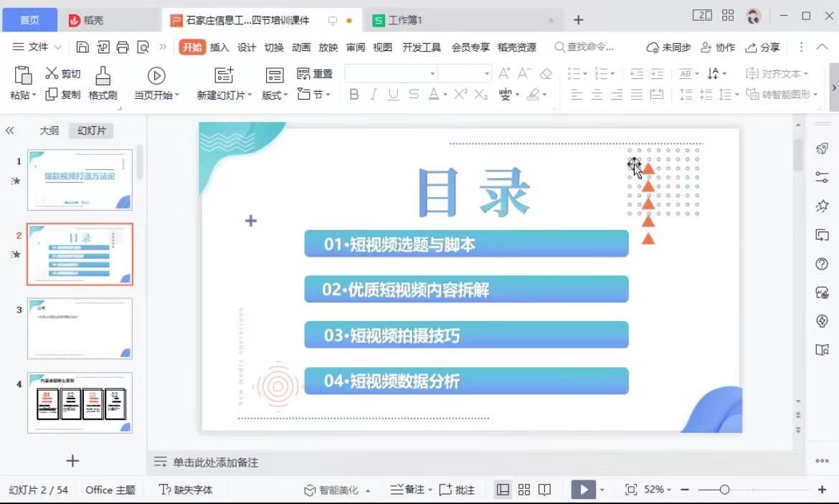This screenshot has width=839, height=504.
Task: Click the Save icon in quick access bar
Action: (x=82, y=47)
